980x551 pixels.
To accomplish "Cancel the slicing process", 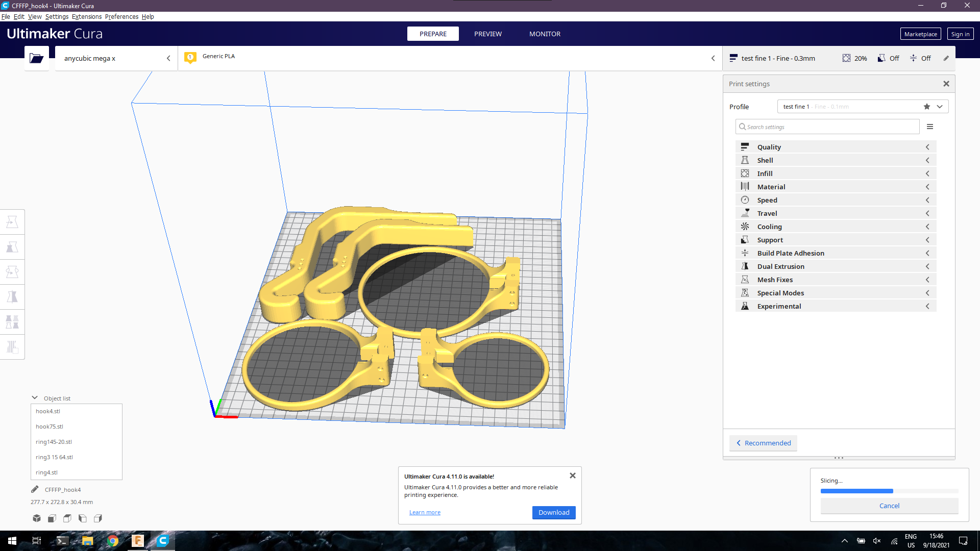I will click(x=889, y=506).
